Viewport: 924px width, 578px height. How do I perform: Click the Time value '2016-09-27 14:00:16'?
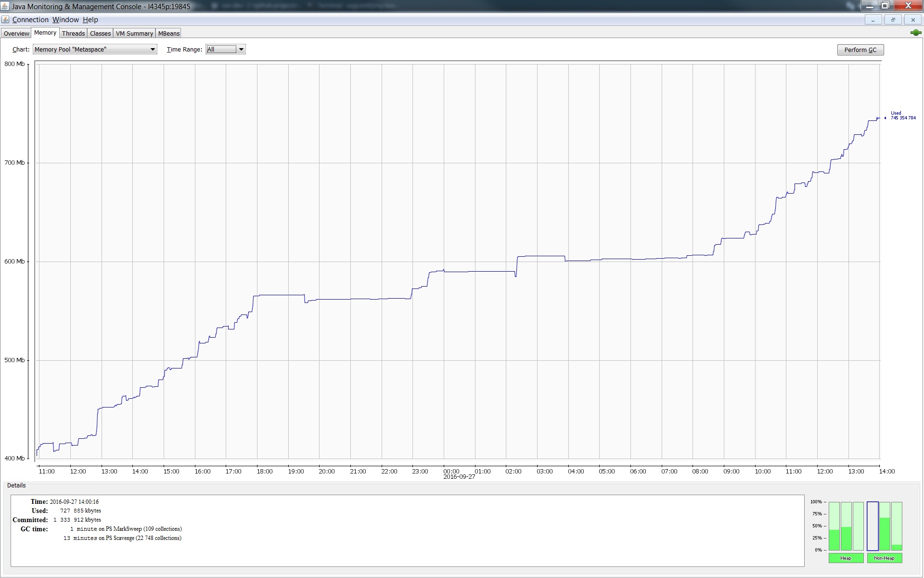click(74, 501)
